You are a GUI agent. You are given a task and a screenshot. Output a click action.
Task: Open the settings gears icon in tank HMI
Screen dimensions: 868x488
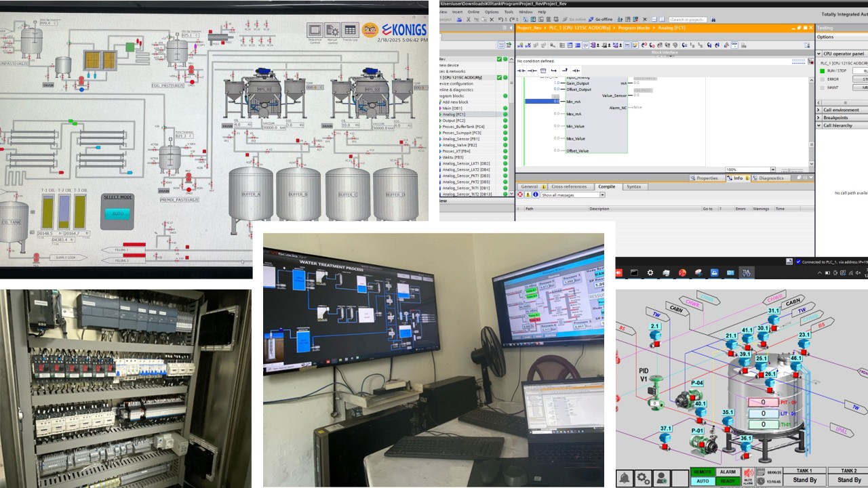coord(643,478)
